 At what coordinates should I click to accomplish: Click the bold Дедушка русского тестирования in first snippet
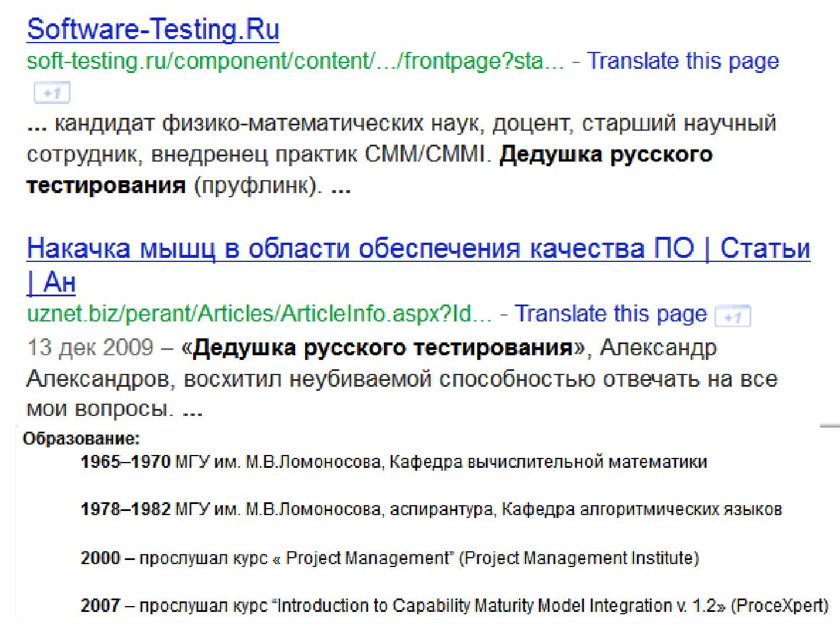(x=370, y=170)
